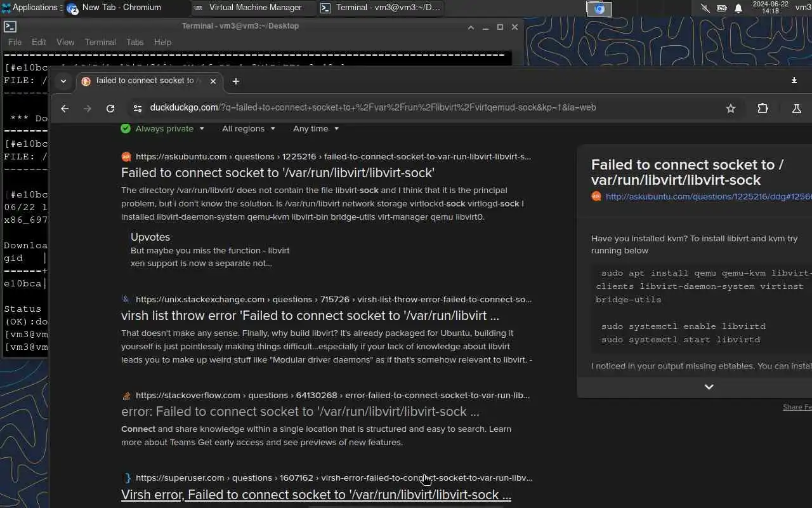Open the Terminal window File menu
812x508 pixels.
(15, 42)
